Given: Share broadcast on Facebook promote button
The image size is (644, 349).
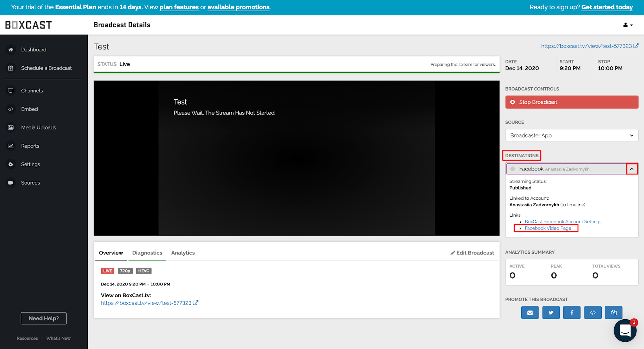Looking at the screenshot, I should click(x=572, y=312).
